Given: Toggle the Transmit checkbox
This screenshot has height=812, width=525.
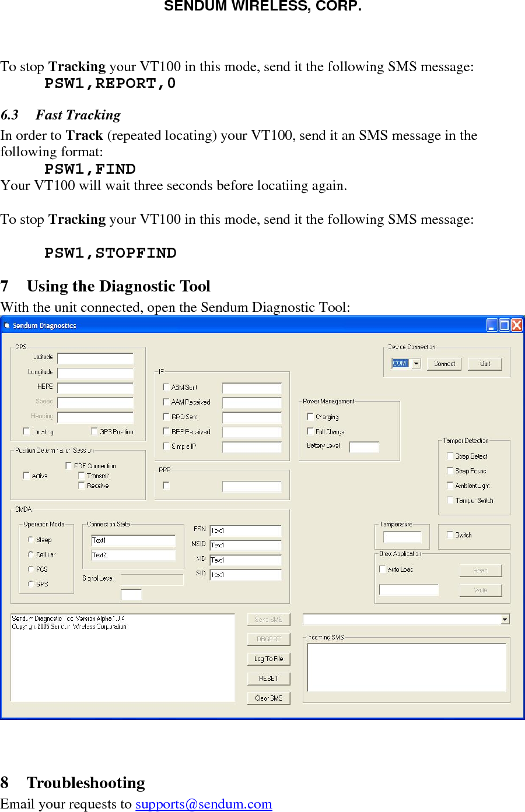Looking at the screenshot, I should tap(82, 476).
